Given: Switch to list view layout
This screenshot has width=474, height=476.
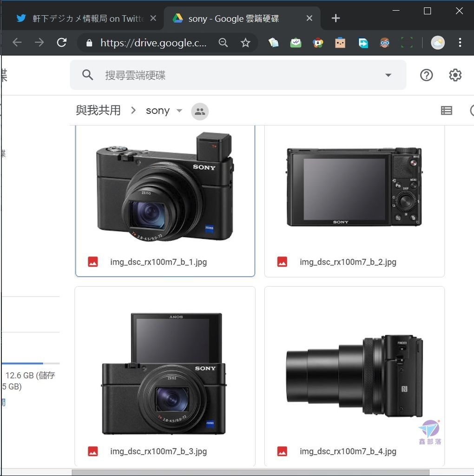Looking at the screenshot, I should point(447,111).
